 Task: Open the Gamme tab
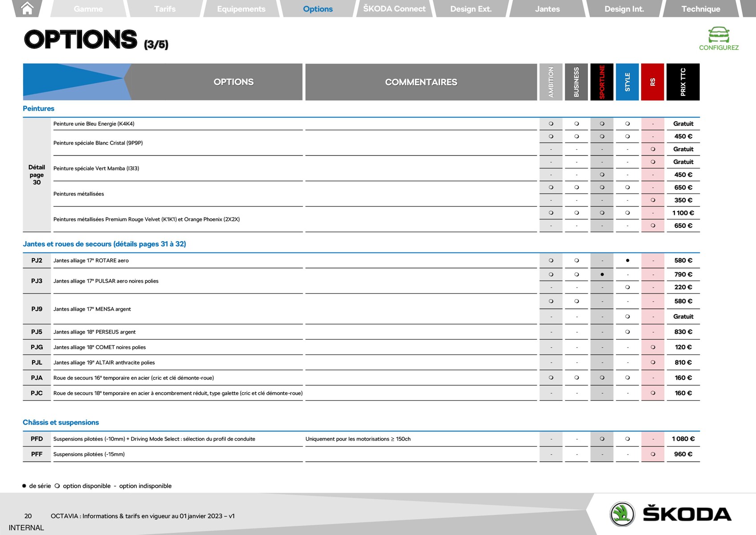pyautogui.click(x=88, y=9)
